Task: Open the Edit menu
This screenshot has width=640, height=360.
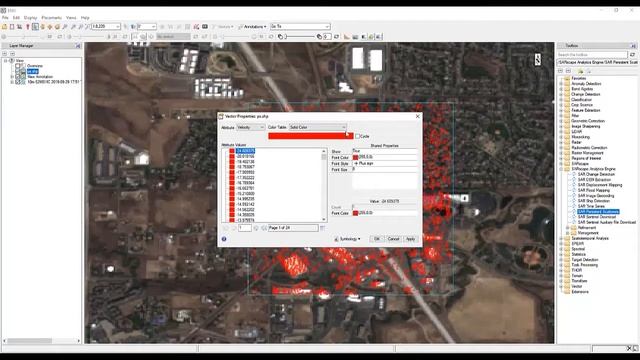Action: click(16, 18)
